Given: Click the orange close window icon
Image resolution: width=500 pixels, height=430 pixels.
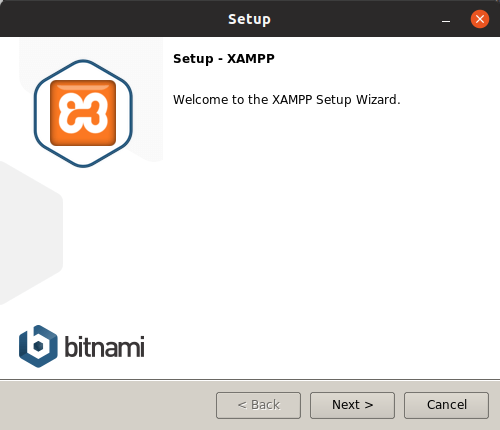Looking at the screenshot, I should tap(480, 19).
